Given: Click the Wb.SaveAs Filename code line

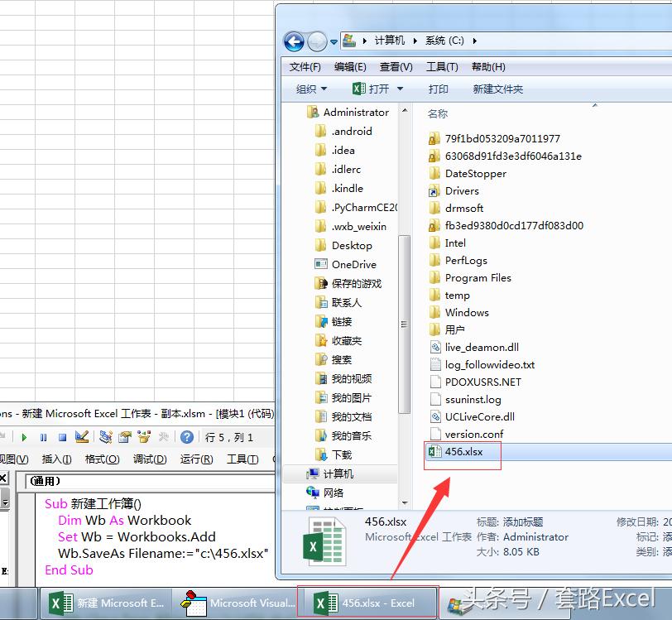Looking at the screenshot, I should pos(163,554).
